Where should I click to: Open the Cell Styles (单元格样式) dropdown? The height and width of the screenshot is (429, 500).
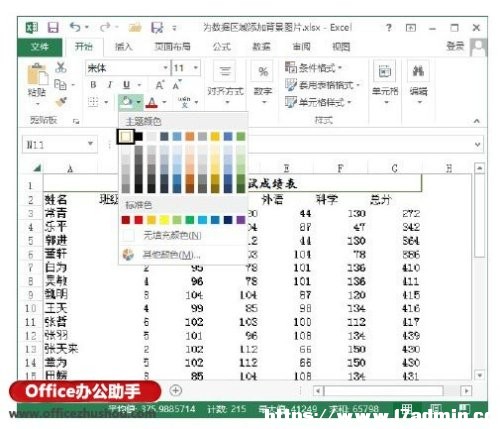click(318, 102)
